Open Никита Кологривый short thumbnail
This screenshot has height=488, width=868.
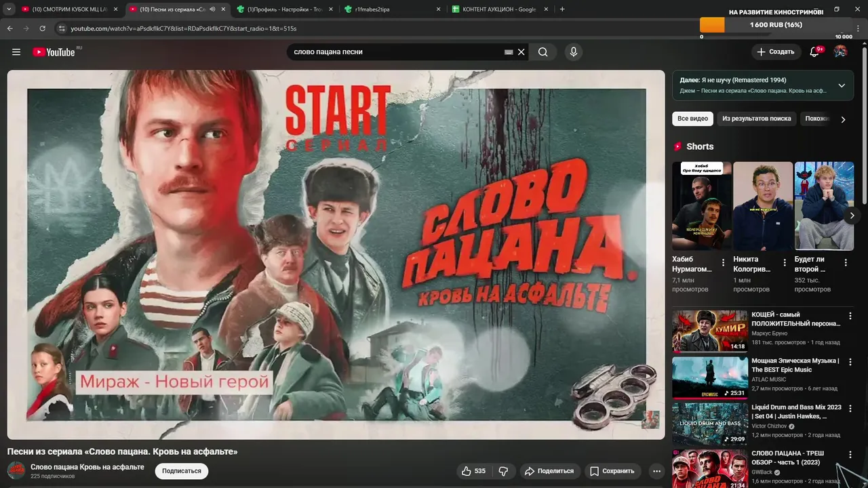click(763, 206)
